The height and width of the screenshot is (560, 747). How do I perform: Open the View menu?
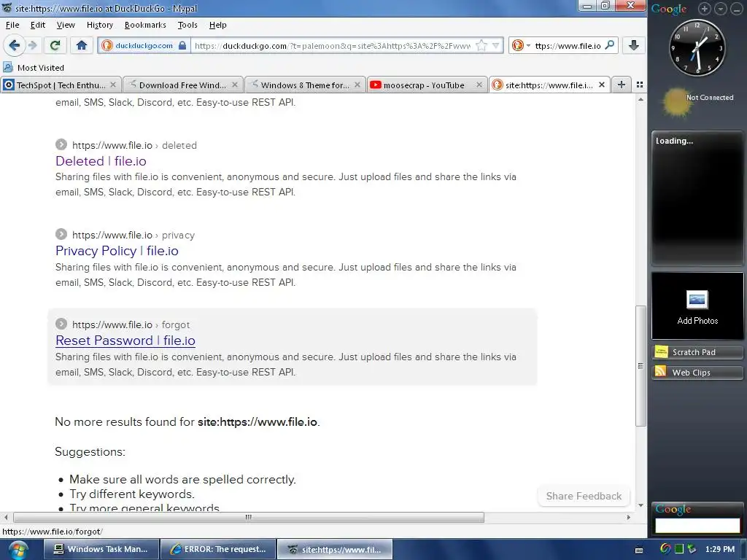(x=66, y=25)
